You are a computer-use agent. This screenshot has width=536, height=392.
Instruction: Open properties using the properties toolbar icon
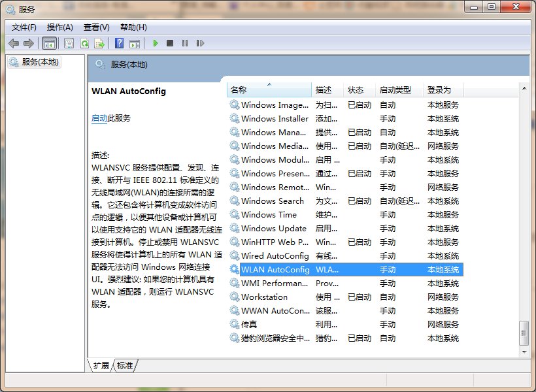pyautogui.click(x=69, y=43)
